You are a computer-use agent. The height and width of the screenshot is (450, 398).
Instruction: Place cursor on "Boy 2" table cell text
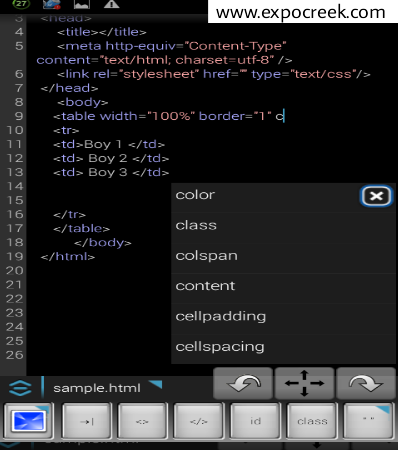click(108, 158)
